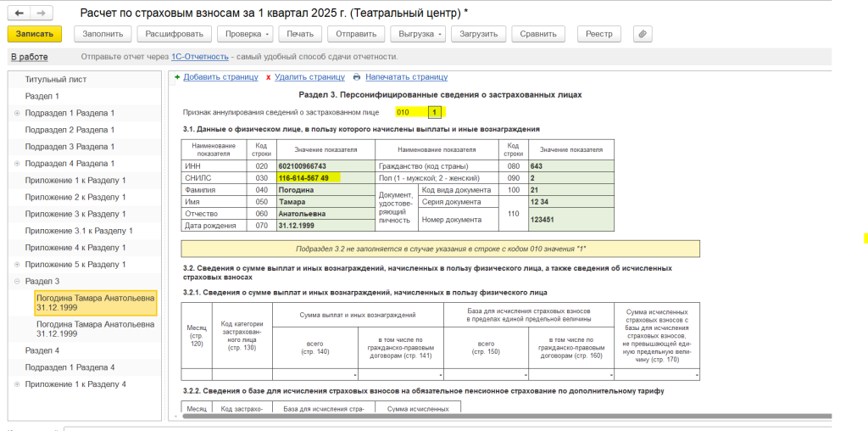
Task: Click the red X delete-page icon
Action: (x=268, y=76)
